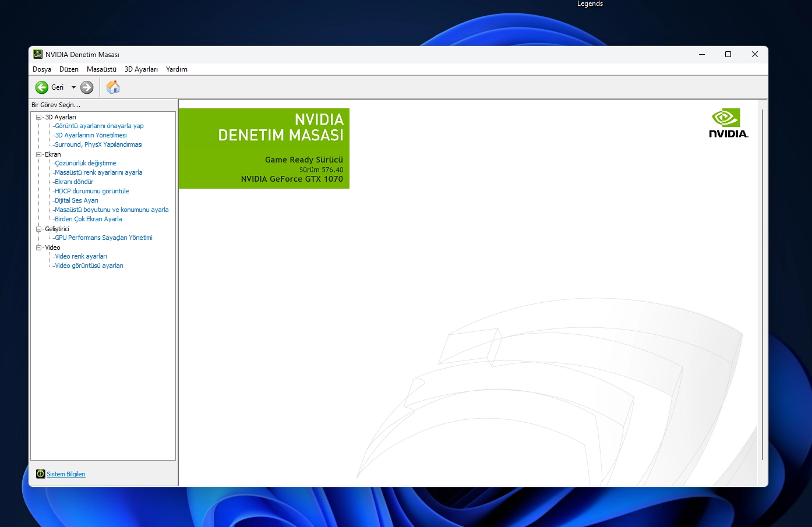The image size is (812, 527).
Task: Open Birden Çok Ekran Ayarla
Action: (x=89, y=219)
